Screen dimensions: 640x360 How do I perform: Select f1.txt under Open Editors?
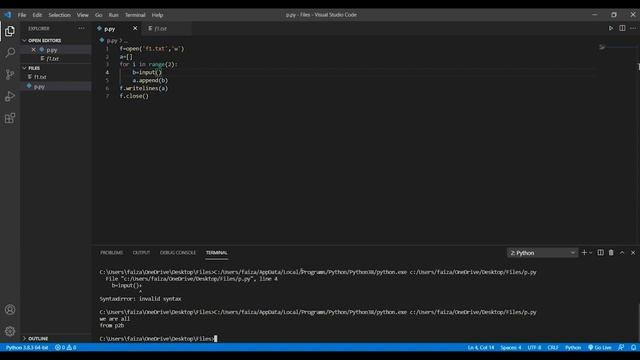click(x=56, y=59)
